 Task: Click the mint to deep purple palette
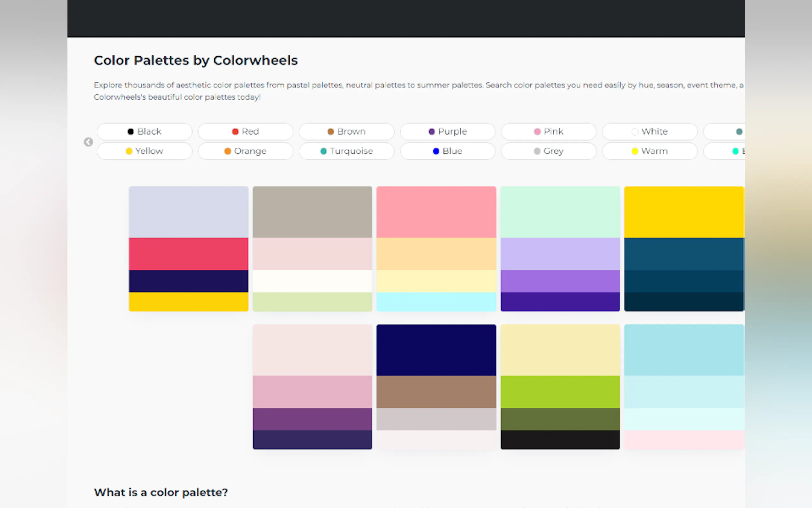[x=560, y=249]
